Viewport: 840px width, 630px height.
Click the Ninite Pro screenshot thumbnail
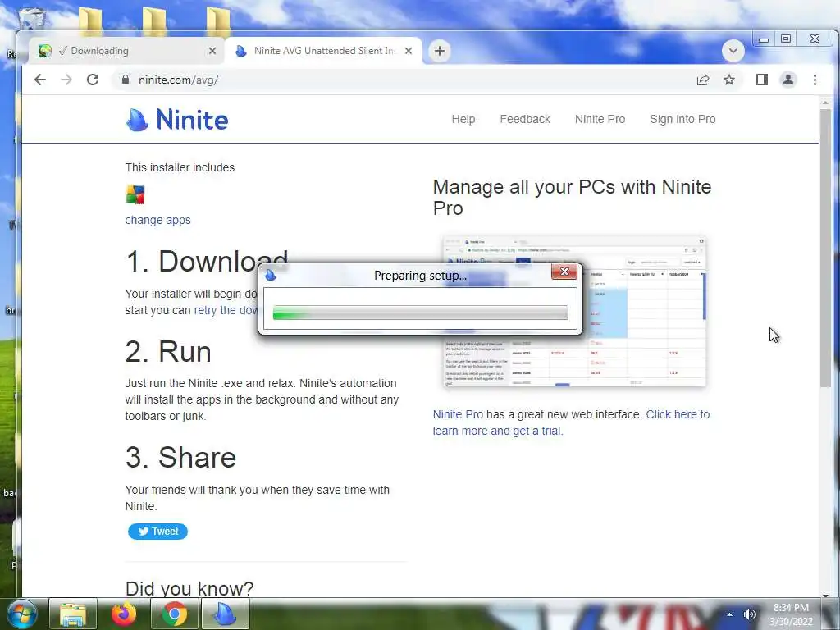pyautogui.click(x=574, y=311)
